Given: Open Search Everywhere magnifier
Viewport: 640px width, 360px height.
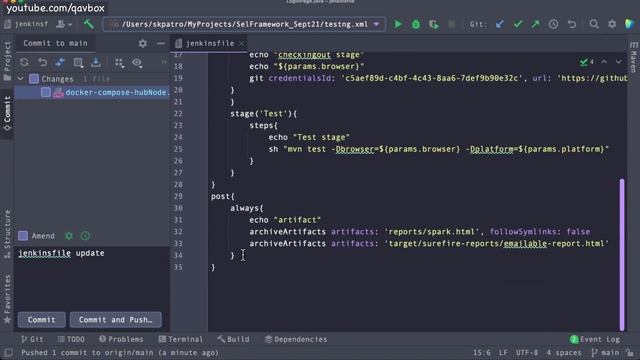Looking at the screenshot, I should point(594,24).
